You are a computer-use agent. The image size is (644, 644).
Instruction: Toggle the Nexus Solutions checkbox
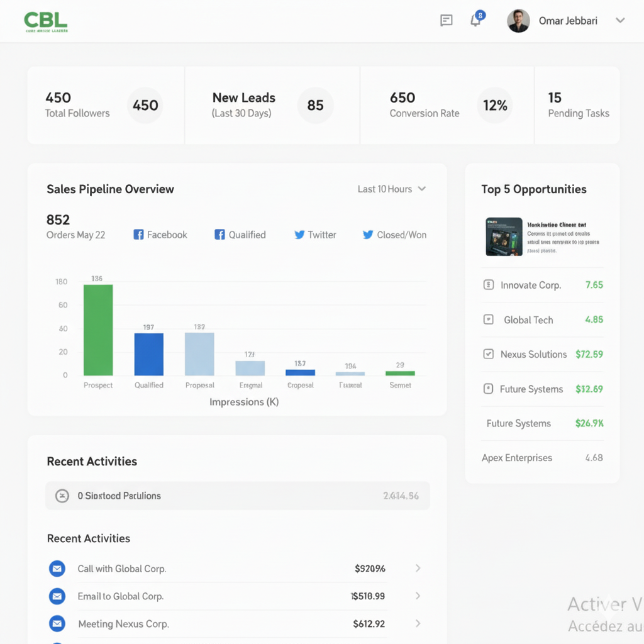click(x=488, y=354)
